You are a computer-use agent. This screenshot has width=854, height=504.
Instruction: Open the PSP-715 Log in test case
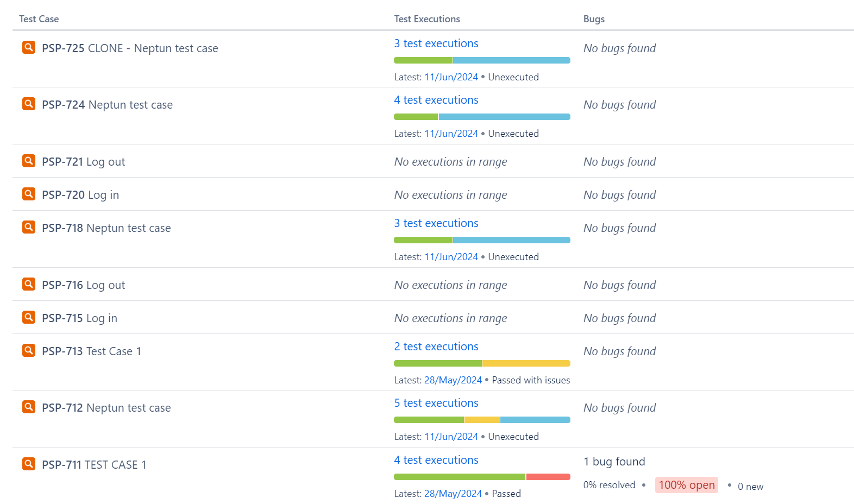click(x=79, y=318)
